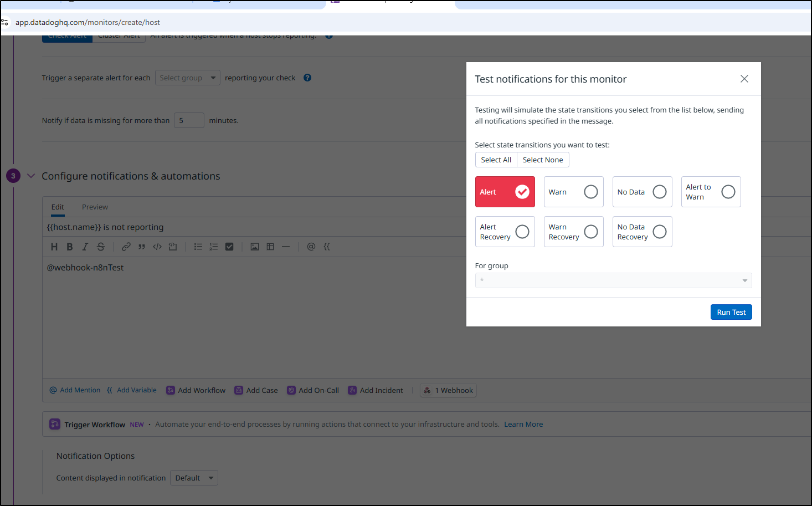812x506 pixels.
Task: Close the Test notifications dialog
Action: (x=744, y=79)
